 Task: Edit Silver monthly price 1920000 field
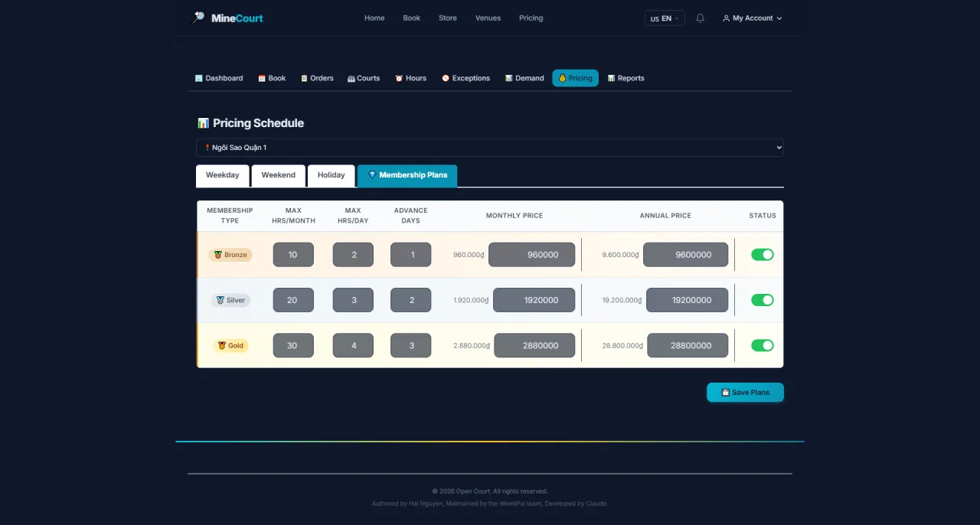coord(534,300)
